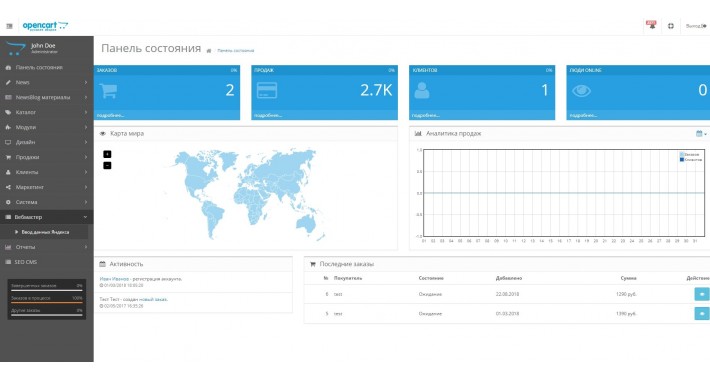Click the 22.08.2018 date cell
This screenshot has height=380, width=710.
[x=507, y=294]
